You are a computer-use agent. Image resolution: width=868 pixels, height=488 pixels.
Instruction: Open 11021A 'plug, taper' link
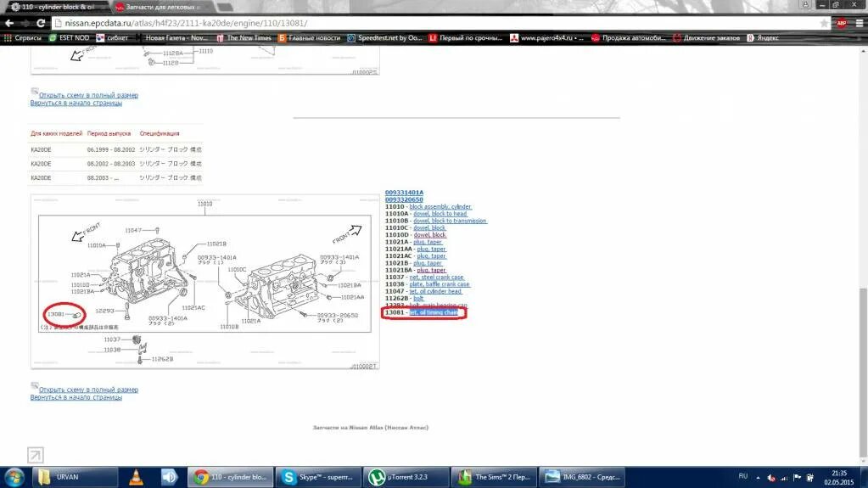428,242
